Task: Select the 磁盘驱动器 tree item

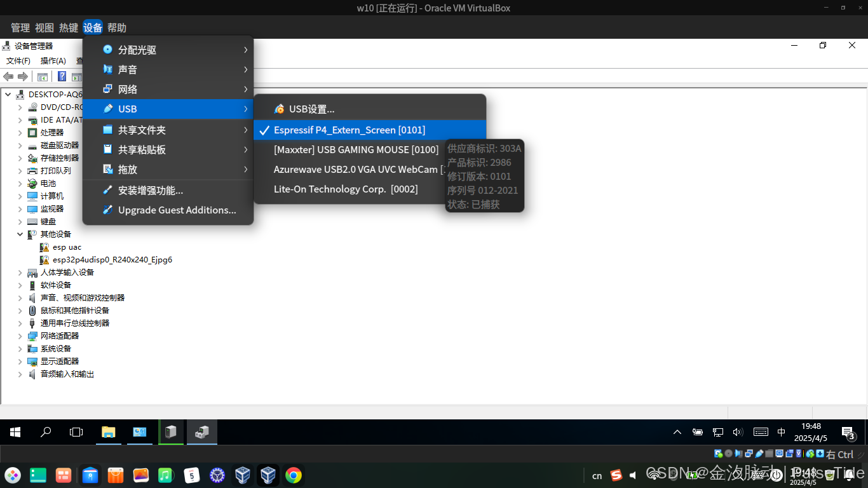Action: [60, 146]
